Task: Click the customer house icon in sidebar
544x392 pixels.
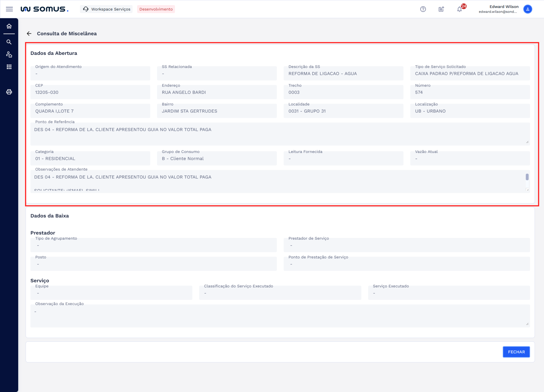Action: coord(9,54)
